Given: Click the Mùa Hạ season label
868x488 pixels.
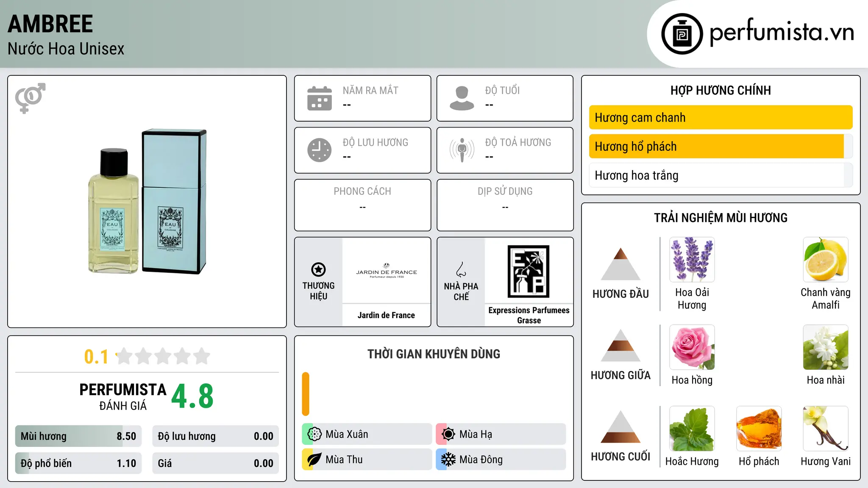Looking at the screenshot, I should pyautogui.click(x=476, y=434).
